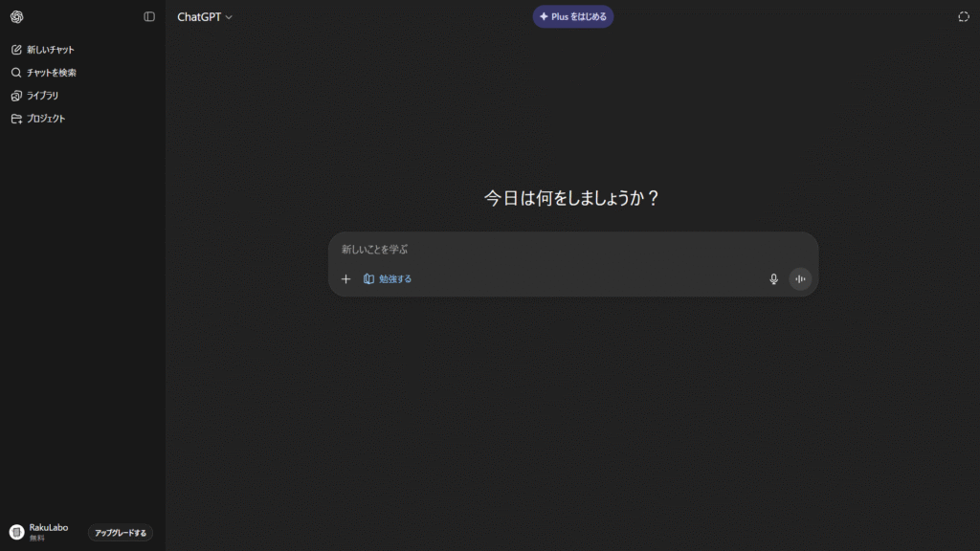Turn on temporary chat via dashed circle icon

pos(963,17)
